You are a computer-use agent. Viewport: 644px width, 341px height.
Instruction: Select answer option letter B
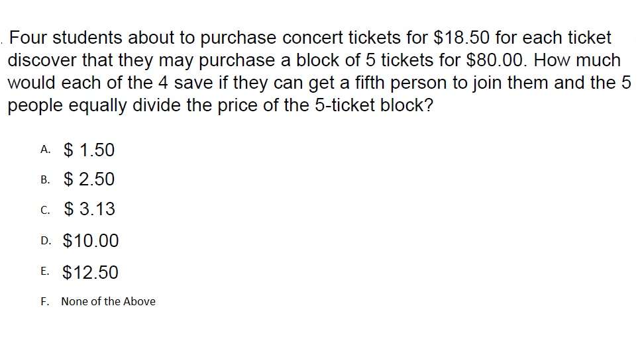[x=44, y=180]
